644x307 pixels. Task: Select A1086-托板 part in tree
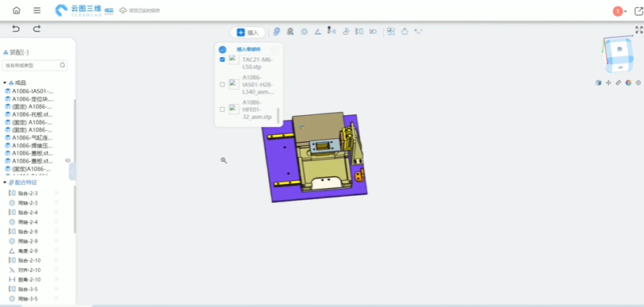coord(33,115)
